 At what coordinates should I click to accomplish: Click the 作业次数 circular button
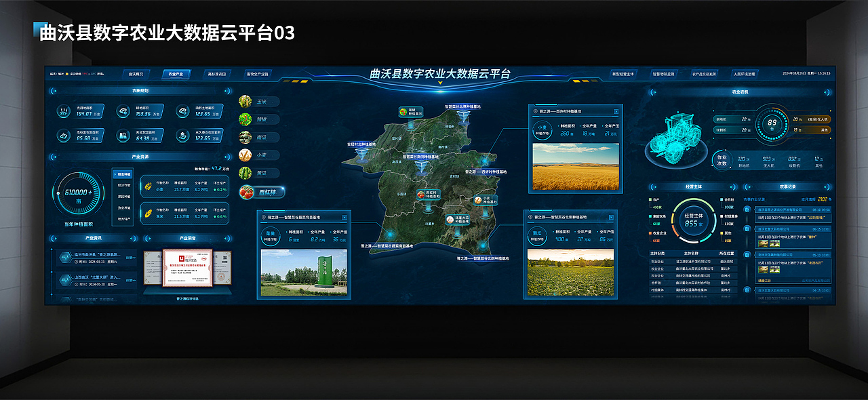click(x=722, y=160)
